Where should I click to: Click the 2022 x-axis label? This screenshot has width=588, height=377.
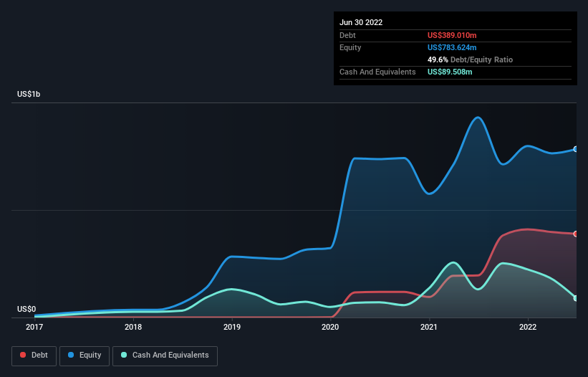[x=528, y=327]
